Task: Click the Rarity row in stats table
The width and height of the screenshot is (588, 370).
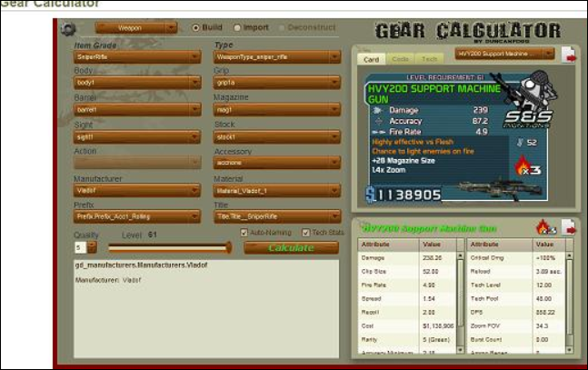Action: coord(407,340)
